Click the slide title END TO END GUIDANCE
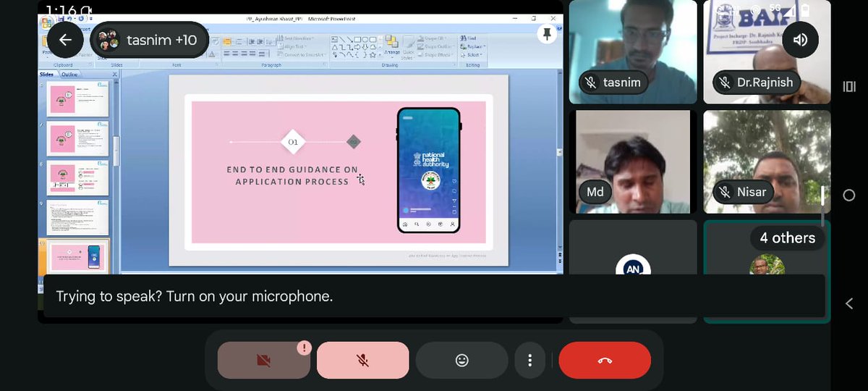The width and height of the screenshot is (868, 391). [292, 175]
